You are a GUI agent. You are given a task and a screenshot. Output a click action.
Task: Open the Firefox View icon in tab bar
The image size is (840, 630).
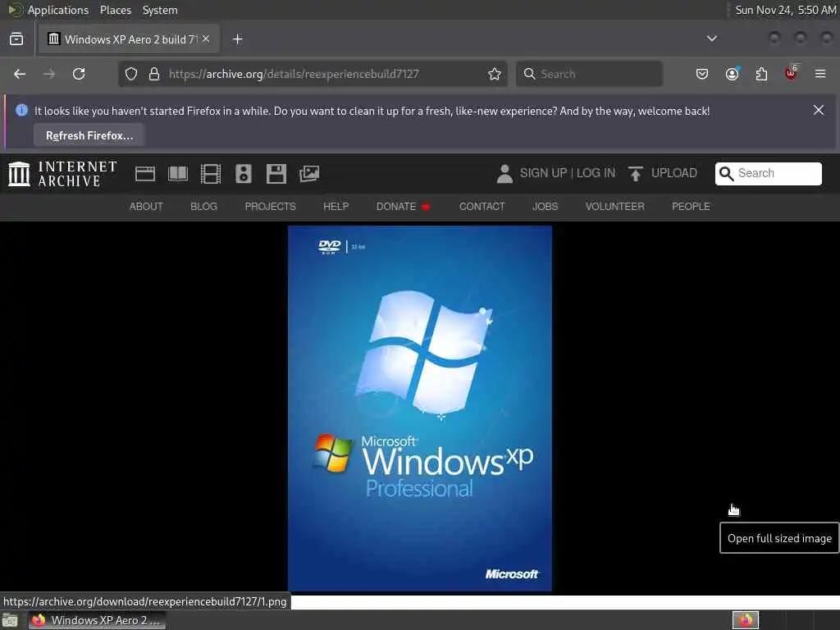(x=16, y=39)
